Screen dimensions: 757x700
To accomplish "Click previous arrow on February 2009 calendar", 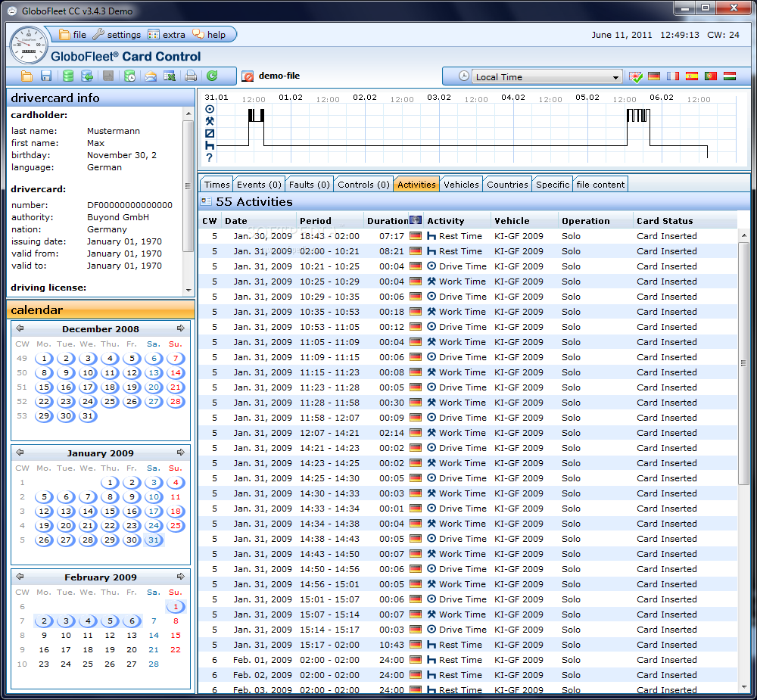I will click(20, 577).
